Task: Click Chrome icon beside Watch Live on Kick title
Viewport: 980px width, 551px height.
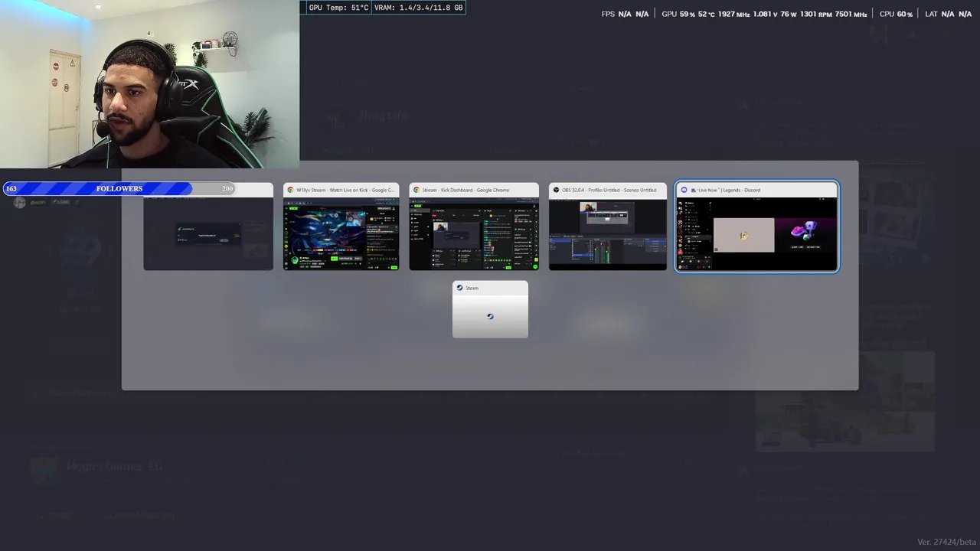Action: coord(290,190)
